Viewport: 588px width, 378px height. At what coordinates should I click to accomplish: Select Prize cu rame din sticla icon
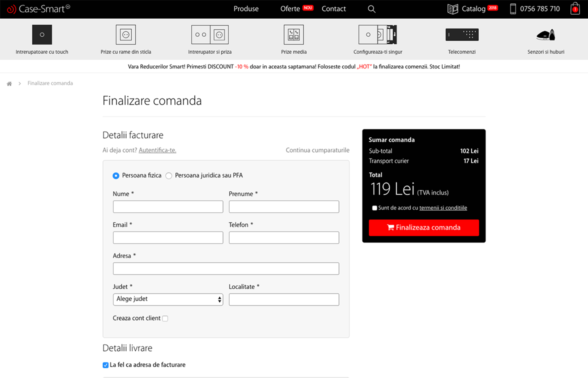pyautogui.click(x=125, y=34)
